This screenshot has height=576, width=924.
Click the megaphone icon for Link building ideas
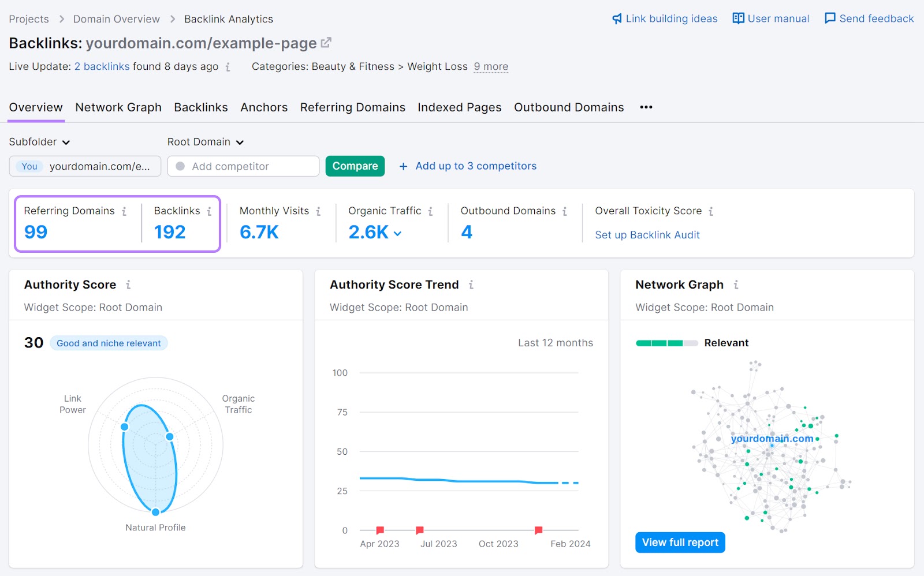coord(617,18)
